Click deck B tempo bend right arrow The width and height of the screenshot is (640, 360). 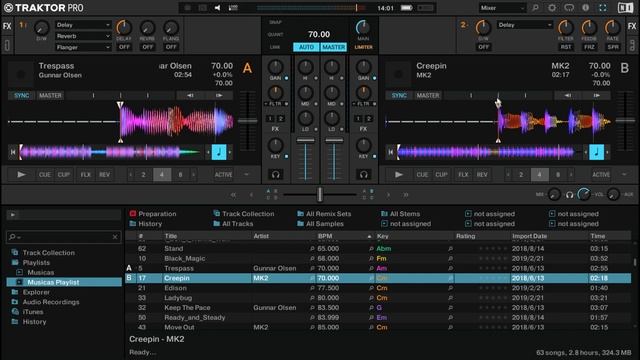(x=597, y=96)
